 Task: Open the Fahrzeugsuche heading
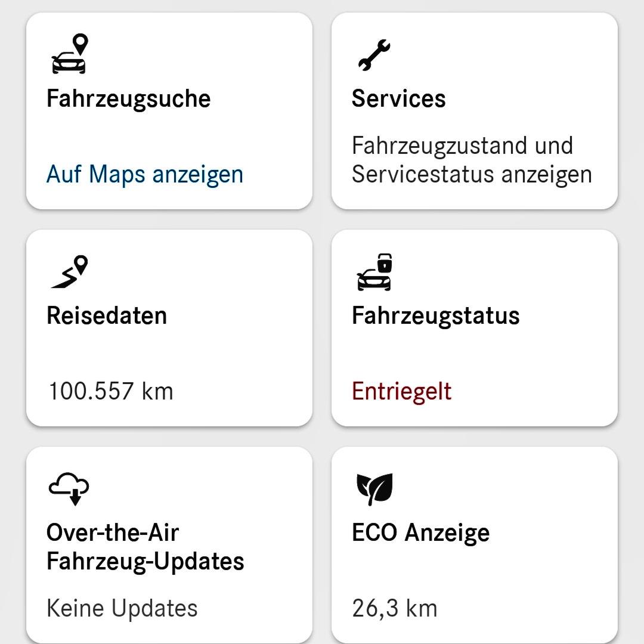click(128, 98)
